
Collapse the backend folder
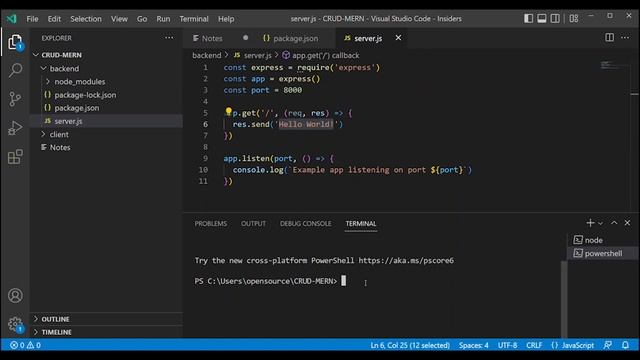coord(44,68)
